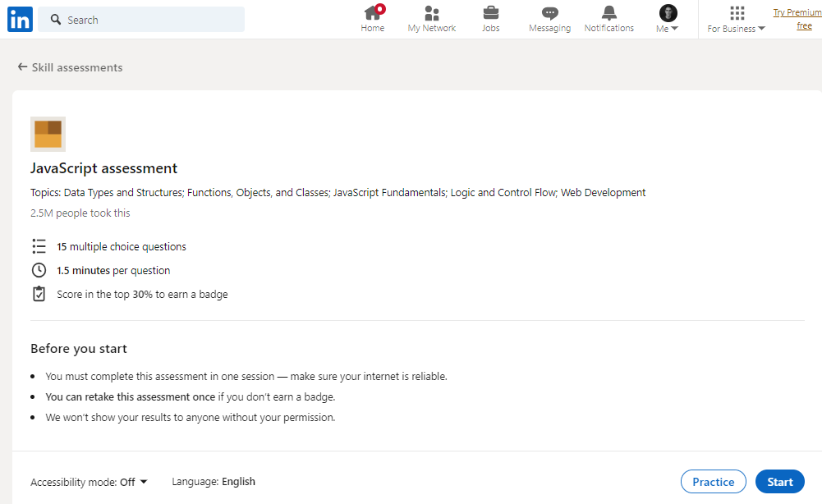Click the clipboard badge score icon
Screen dimensions: 822x504
[x=39, y=294]
